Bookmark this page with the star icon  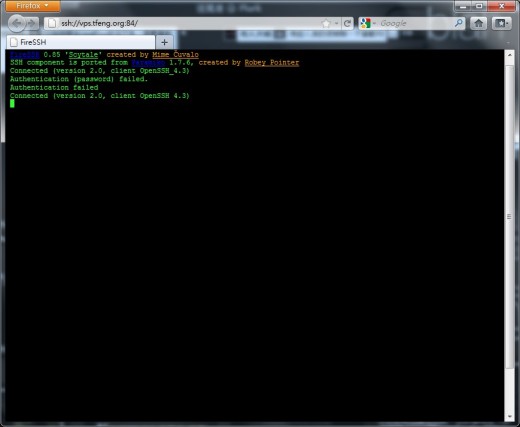tap(326, 23)
